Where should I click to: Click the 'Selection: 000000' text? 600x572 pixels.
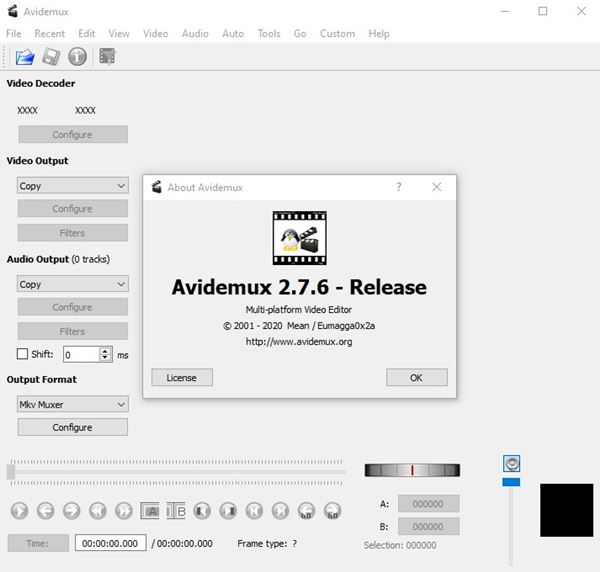400,545
